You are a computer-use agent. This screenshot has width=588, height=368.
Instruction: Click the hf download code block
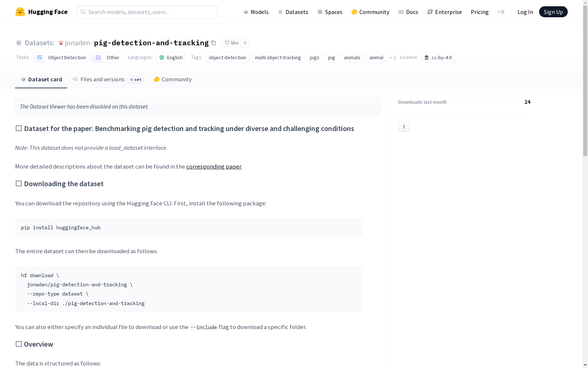(x=189, y=289)
